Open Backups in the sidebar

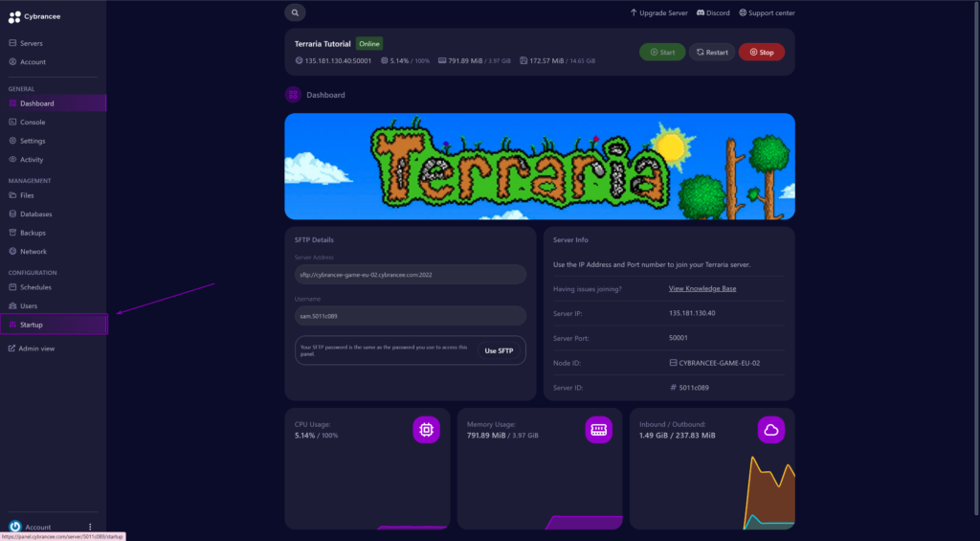pyautogui.click(x=33, y=233)
